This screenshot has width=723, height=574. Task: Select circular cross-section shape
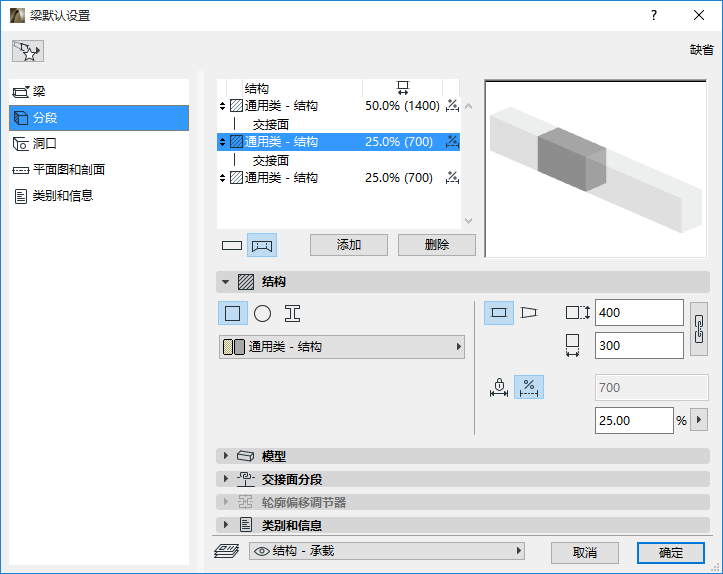pos(262,314)
